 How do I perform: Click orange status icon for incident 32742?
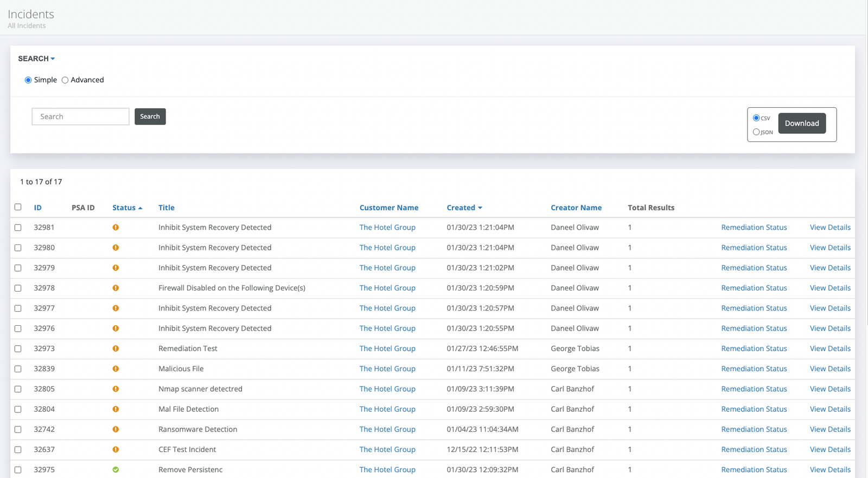point(116,429)
